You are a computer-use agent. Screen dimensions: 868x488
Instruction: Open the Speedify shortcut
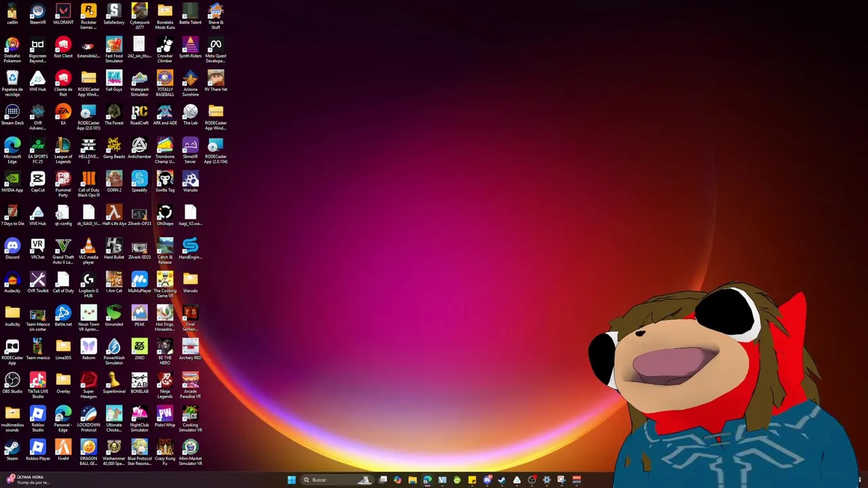(140, 182)
